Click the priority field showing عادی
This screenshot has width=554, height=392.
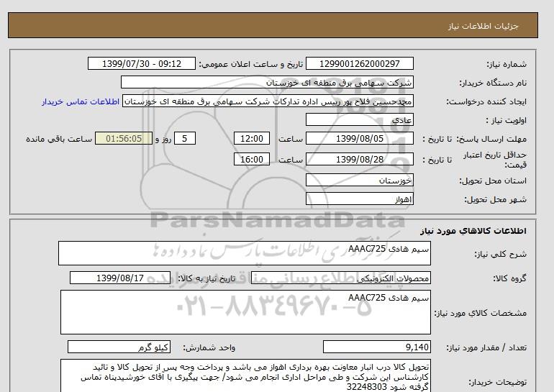tap(359, 119)
